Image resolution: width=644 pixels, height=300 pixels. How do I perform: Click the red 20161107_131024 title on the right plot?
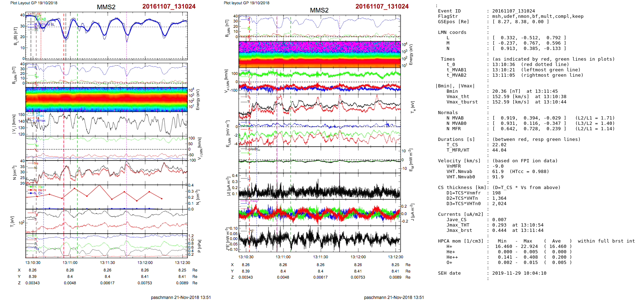pos(382,6)
